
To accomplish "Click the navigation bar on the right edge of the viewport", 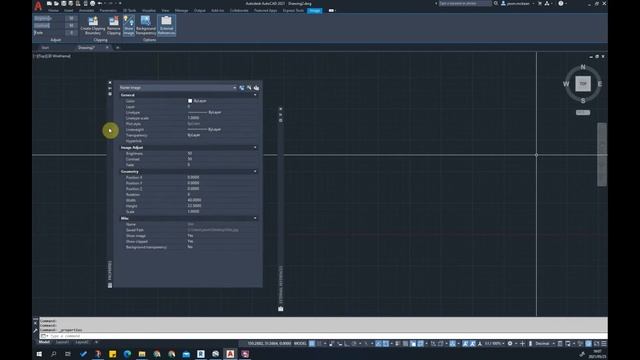I will [602, 154].
